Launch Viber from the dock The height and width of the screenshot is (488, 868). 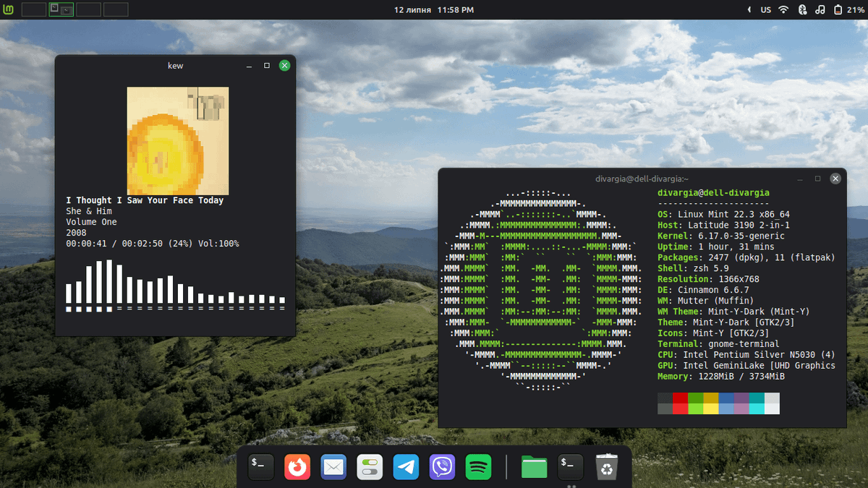[442, 467]
